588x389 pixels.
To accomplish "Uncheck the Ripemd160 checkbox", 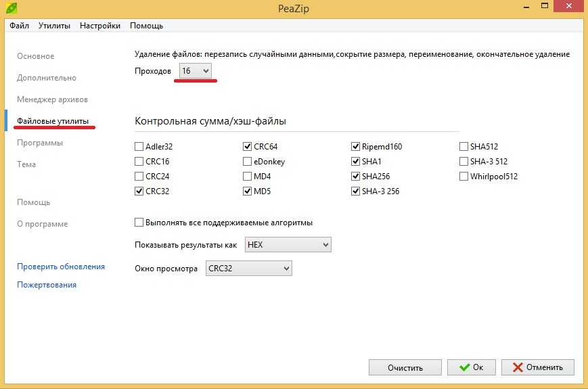I will click(355, 147).
